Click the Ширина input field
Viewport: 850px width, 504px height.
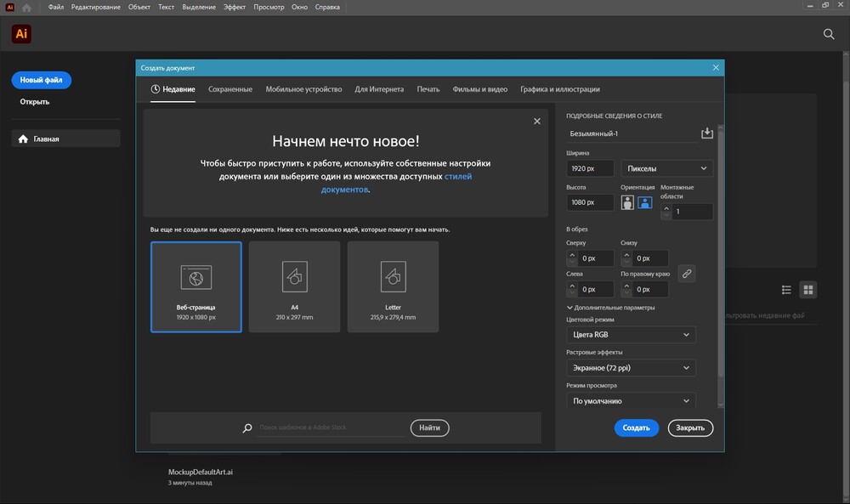click(x=590, y=168)
